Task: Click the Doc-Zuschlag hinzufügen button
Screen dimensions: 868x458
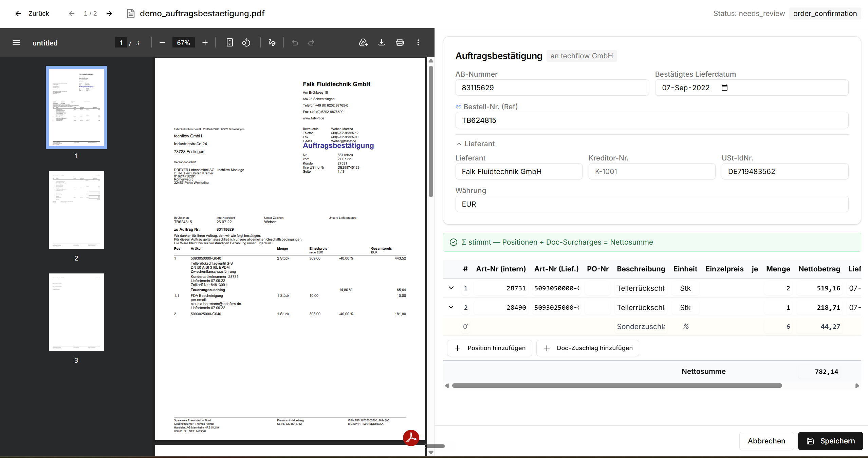Action: pyautogui.click(x=588, y=348)
